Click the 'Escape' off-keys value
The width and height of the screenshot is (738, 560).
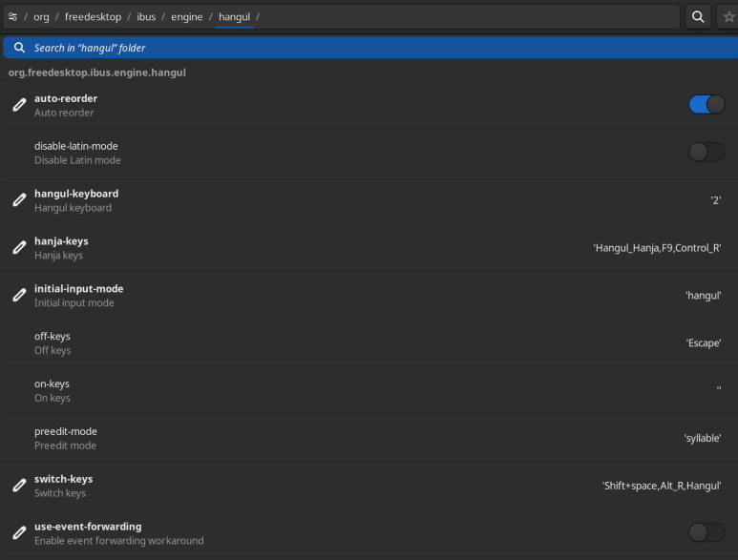[704, 342]
